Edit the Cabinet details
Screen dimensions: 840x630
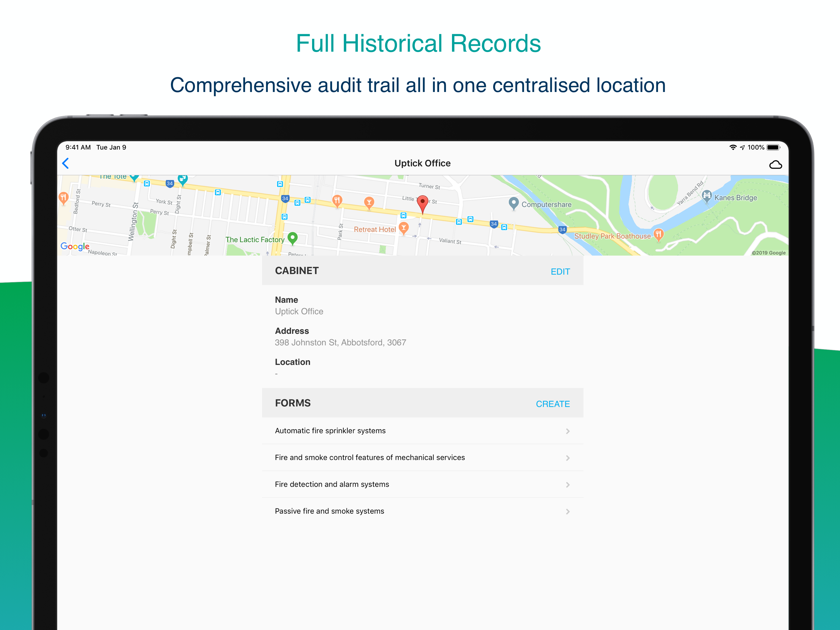coord(560,272)
